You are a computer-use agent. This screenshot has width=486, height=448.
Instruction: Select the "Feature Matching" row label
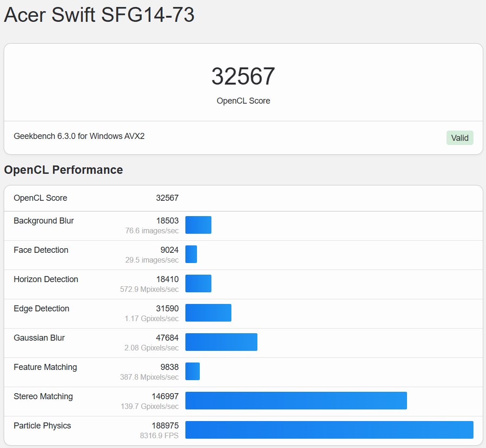[45, 367]
